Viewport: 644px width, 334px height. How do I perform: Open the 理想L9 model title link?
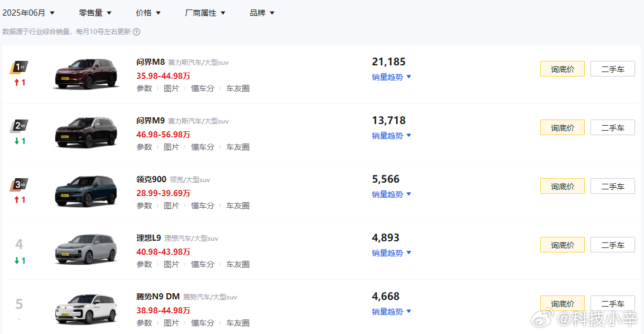click(x=148, y=238)
